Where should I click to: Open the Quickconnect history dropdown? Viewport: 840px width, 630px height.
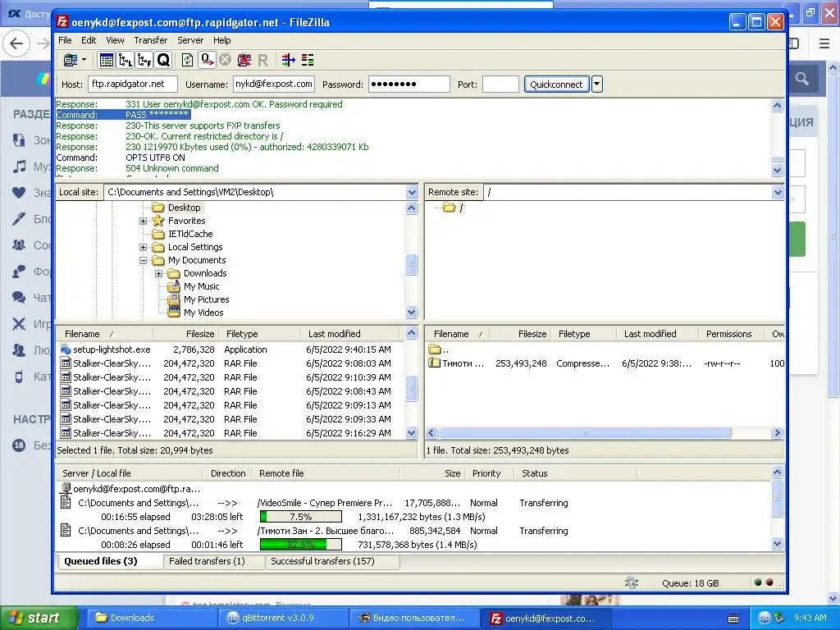point(597,84)
